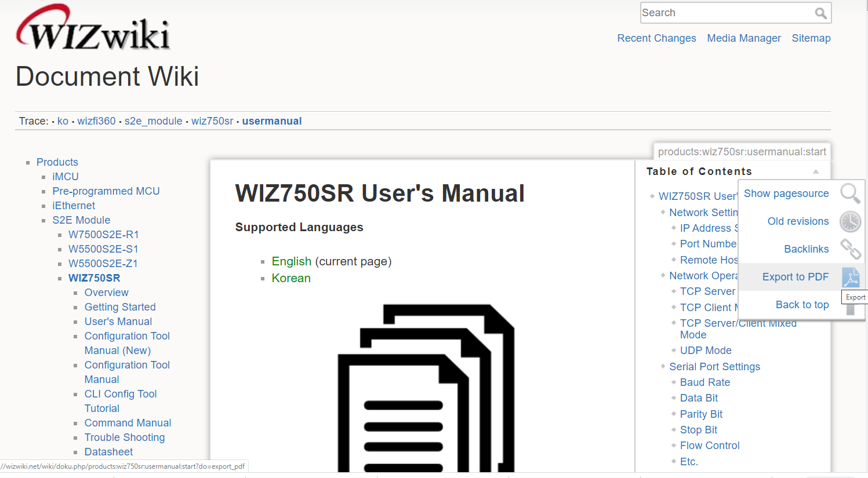
Task: Click 'ko' in the Trace breadcrumb
Action: point(63,121)
